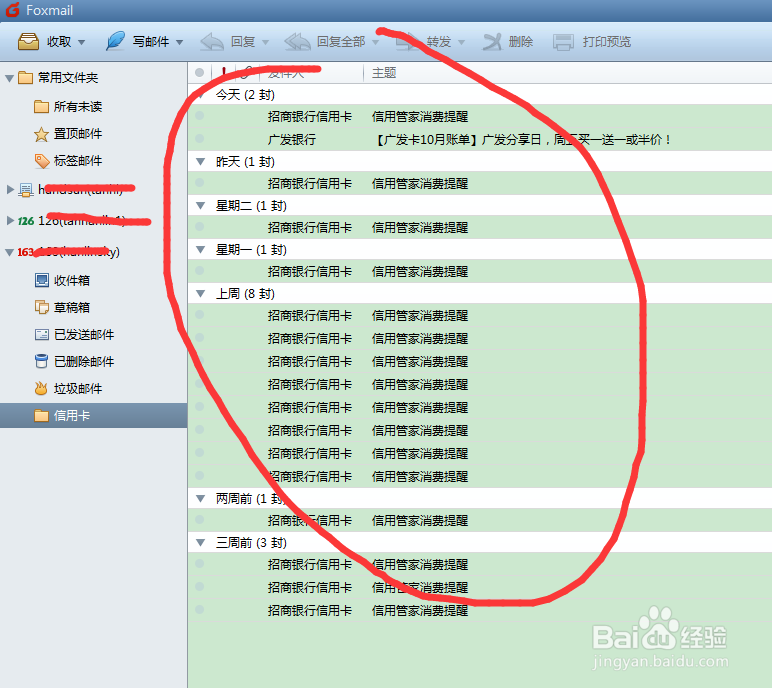Screen dimensions: 772x688
Task: Open the 回复 dropdown arrow
Action: (265, 42)
